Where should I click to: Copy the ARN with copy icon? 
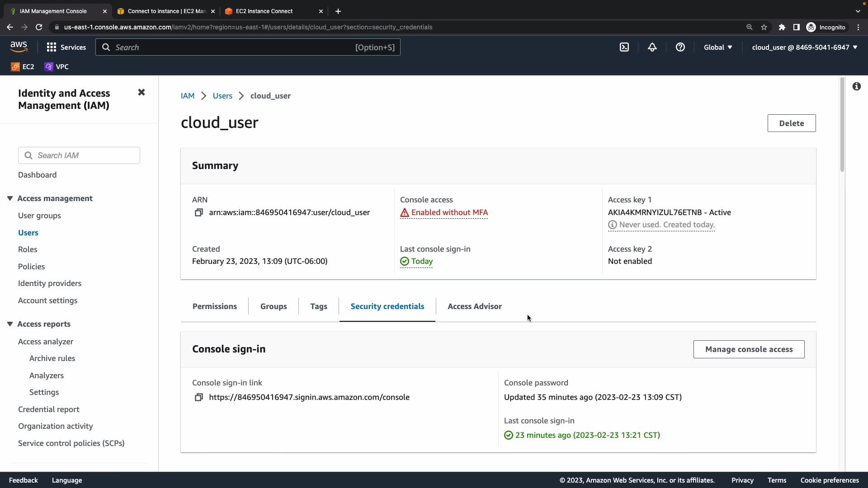click(198, 212)
